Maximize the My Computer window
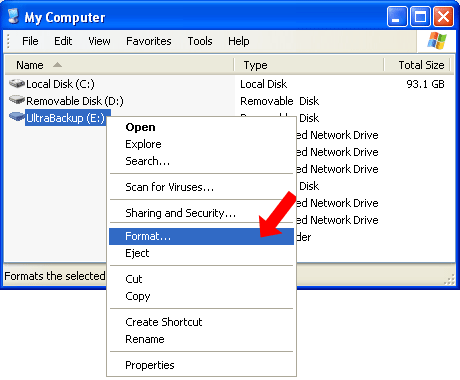 [420, 17]
